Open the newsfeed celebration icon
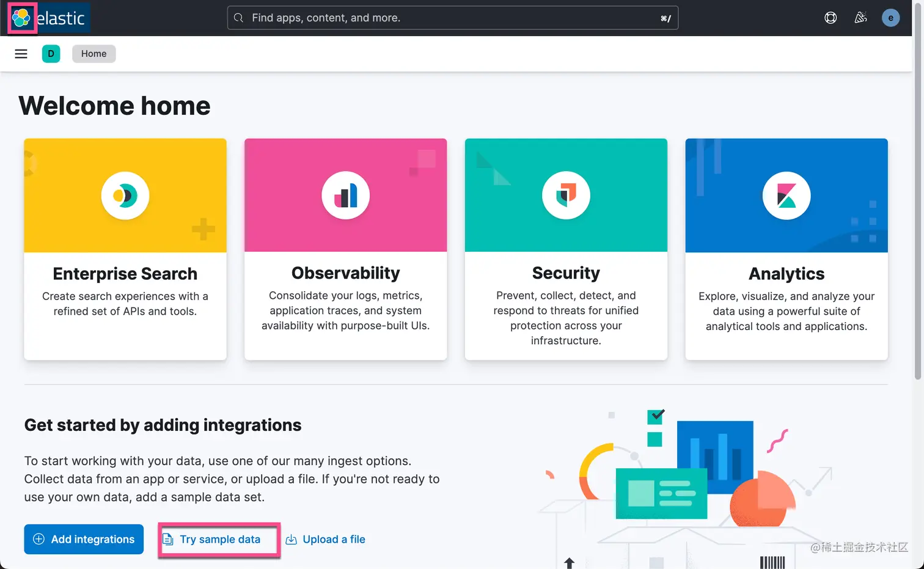Viewport: 924px width, 569px height. coord(860,18)
